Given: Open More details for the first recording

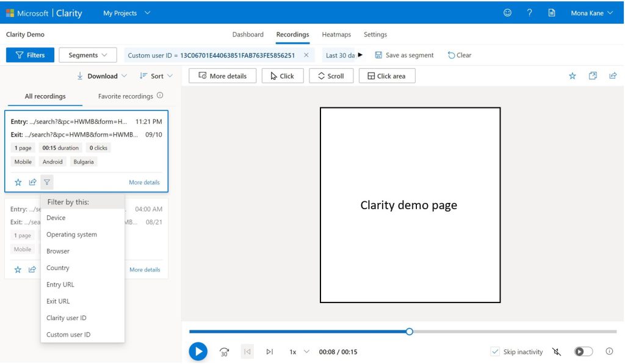Looking at the screenshot, I should pyautogui.click(x=145, y=182).
